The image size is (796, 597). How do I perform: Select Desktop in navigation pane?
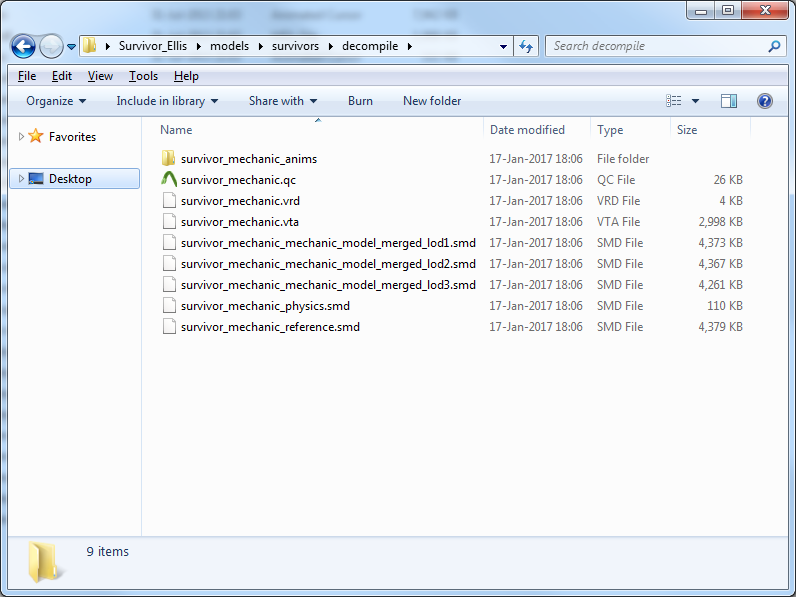pos(70,179)
